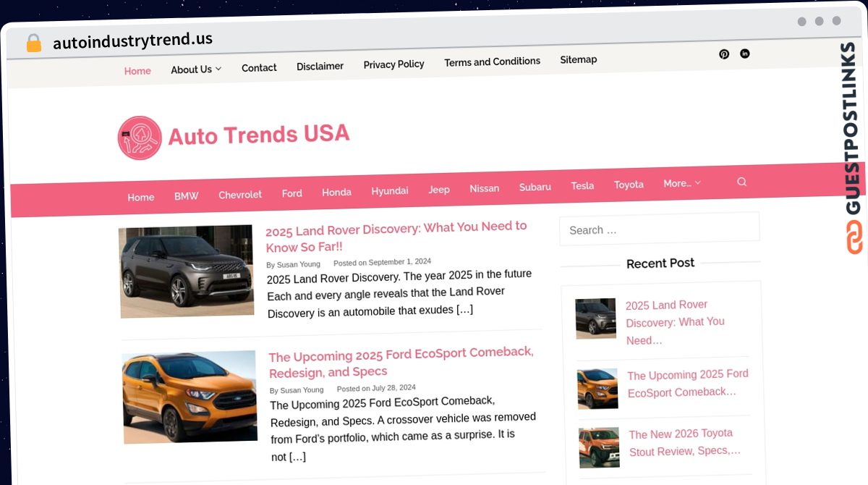Viewport: 868px width, 485px height.
Task: Open the Pinterest social icon
Action: [x=724, y=54]
